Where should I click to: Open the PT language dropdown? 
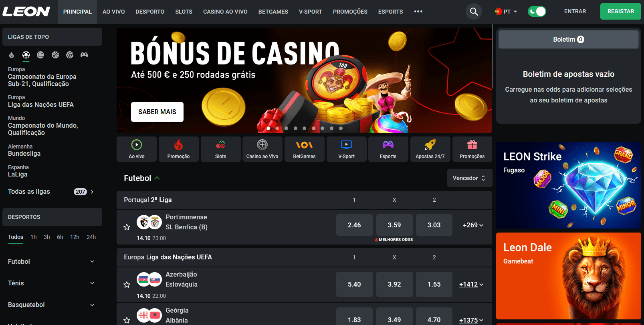coord(506,12)
